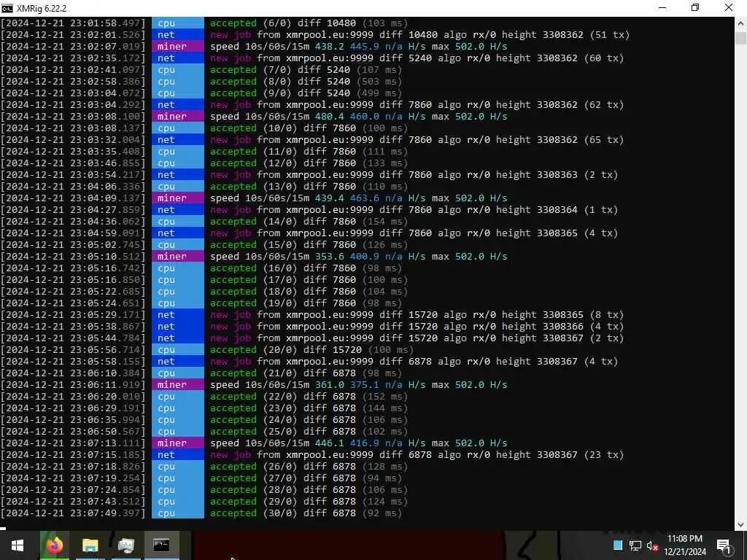Click the diff 15720 job line ending '(8 tx)'
This screenshot has width=747, height=560.
point(417,315)
